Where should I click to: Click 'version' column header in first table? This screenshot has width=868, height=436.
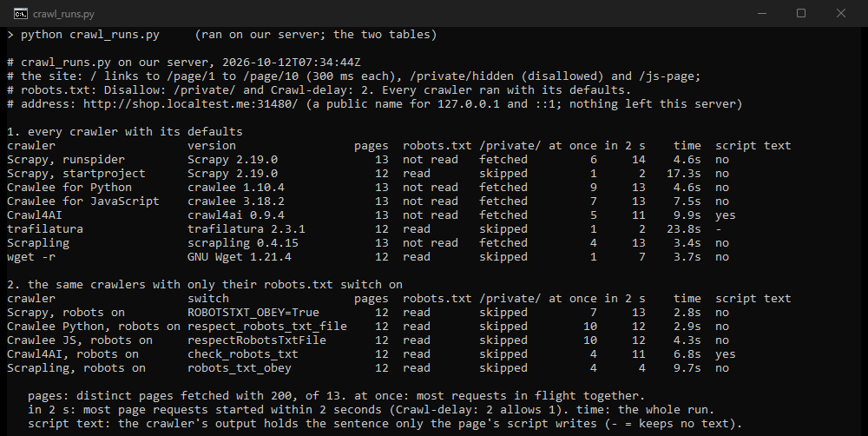[212, 146]
